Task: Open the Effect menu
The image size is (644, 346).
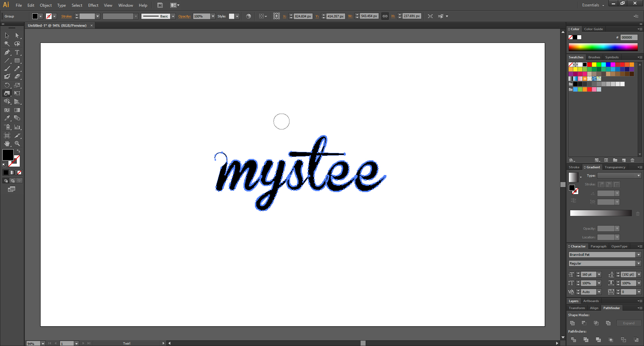Action: (x=93, y=5)
